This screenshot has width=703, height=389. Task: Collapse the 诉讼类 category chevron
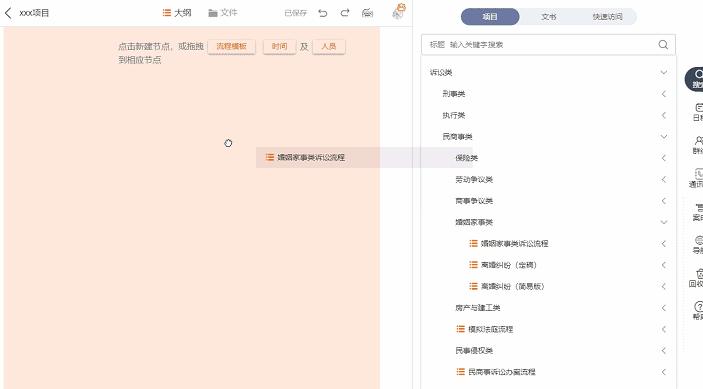(x=664, y=72)
